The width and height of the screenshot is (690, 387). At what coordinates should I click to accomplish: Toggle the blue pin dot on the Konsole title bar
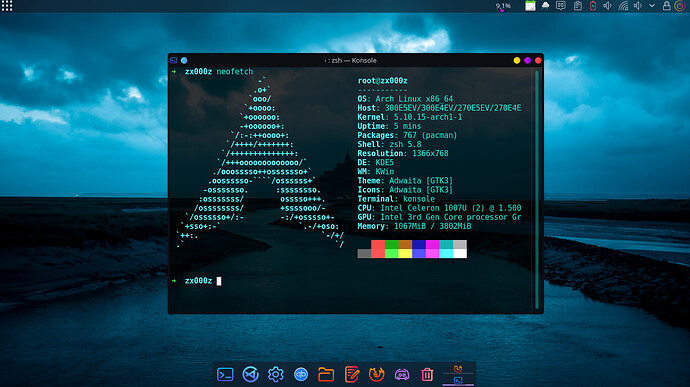click(x=184, y=60)
